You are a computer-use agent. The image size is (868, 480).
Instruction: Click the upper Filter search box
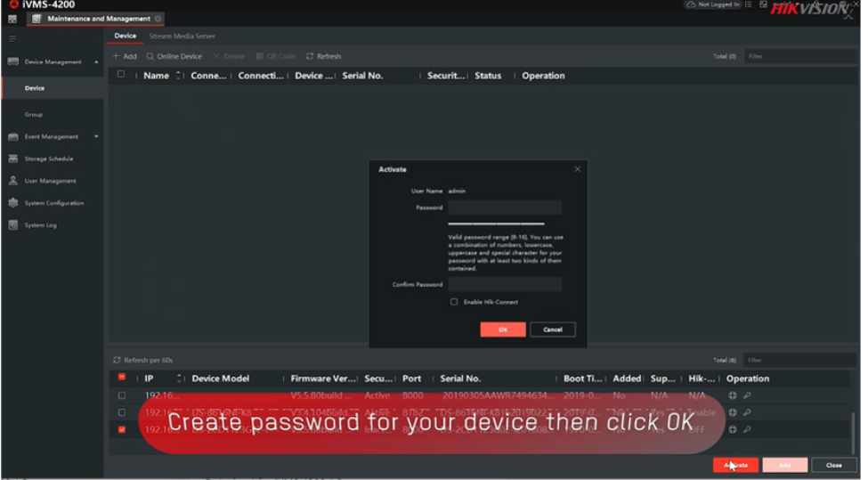pos(799,56)
